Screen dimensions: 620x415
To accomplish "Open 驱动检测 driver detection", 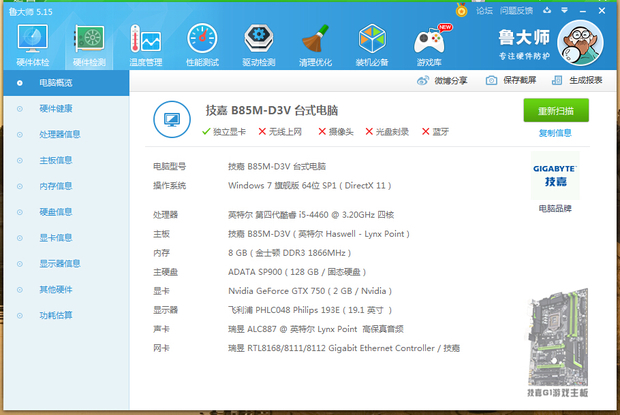I will point(259,45).
